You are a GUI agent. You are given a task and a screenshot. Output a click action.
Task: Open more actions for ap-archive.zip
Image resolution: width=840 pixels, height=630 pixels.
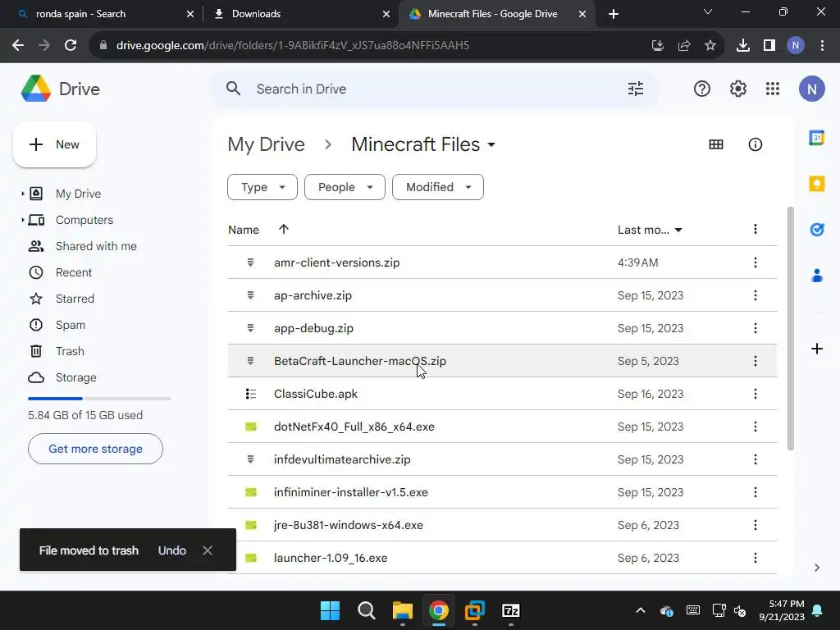pyautogui.click(x=756, y=295)
